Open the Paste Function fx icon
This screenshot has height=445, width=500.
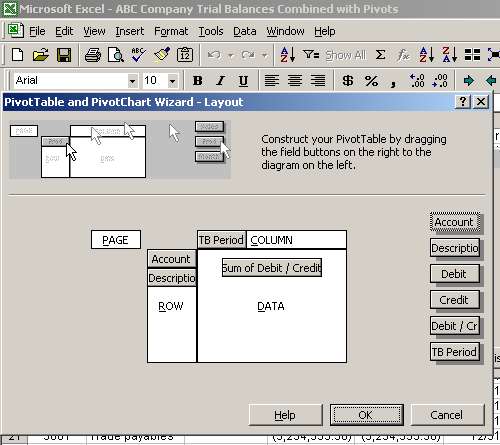403,55
